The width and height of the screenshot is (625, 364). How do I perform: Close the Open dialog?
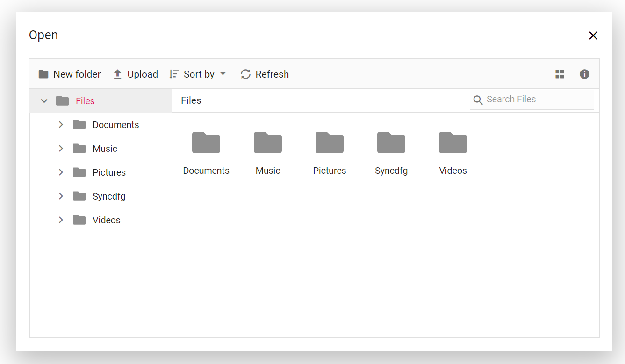pyautogui.click(x=593, y=36)
